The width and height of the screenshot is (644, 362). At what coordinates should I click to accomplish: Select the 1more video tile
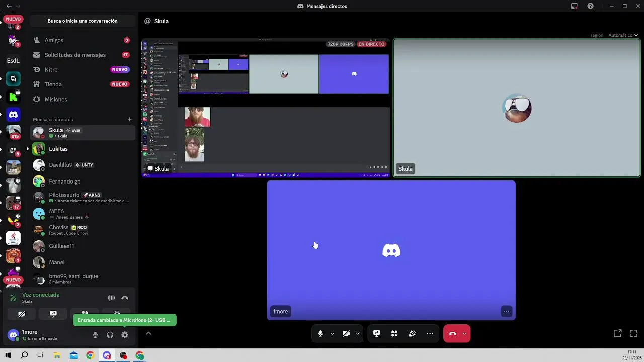tap(391, 250)
